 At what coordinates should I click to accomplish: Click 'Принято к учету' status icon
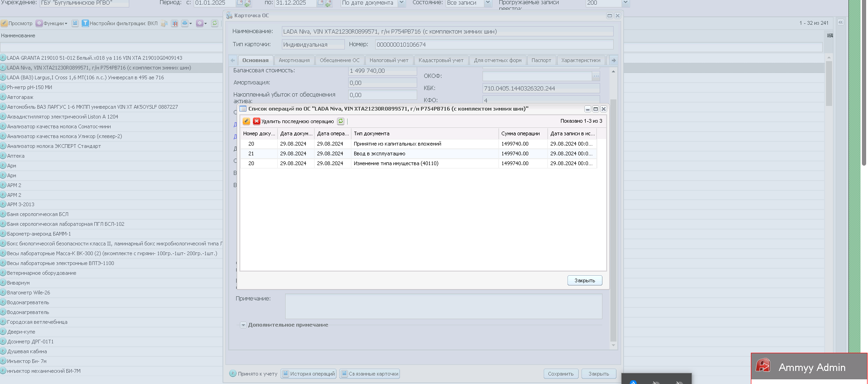tap(233, 374)
